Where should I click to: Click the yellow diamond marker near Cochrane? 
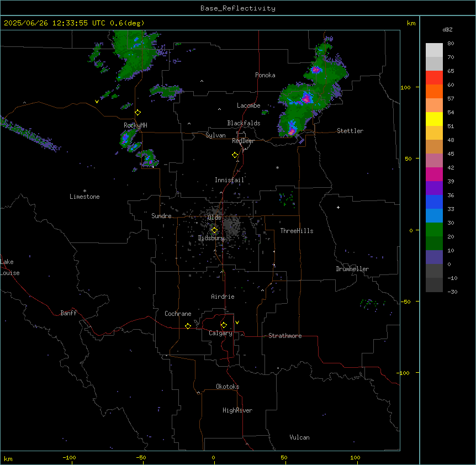click(188, 326)
